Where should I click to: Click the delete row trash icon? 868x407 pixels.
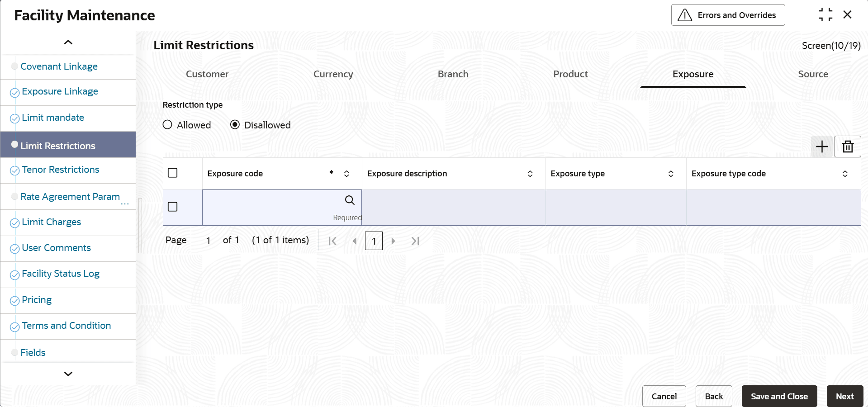(x=847, y=147)
